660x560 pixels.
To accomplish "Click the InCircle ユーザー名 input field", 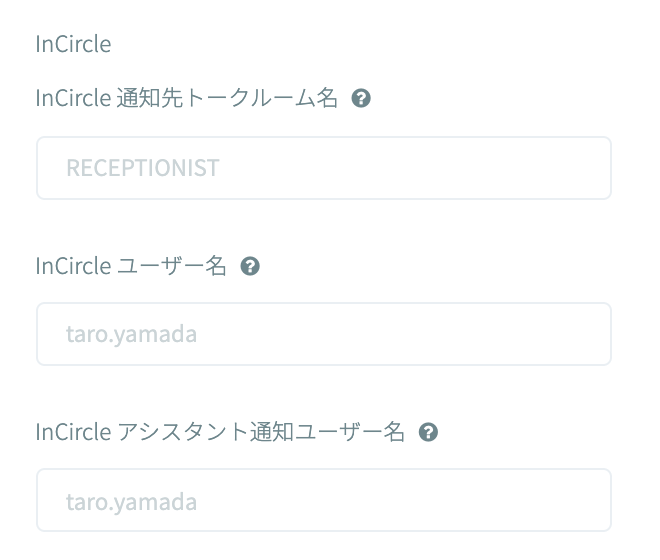I will pos(323,334).
